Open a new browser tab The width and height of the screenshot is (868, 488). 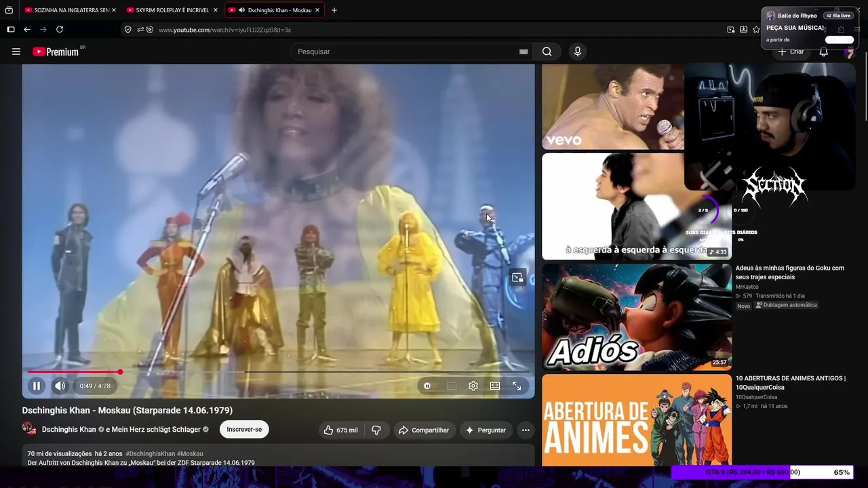click(x=334, y=10)
